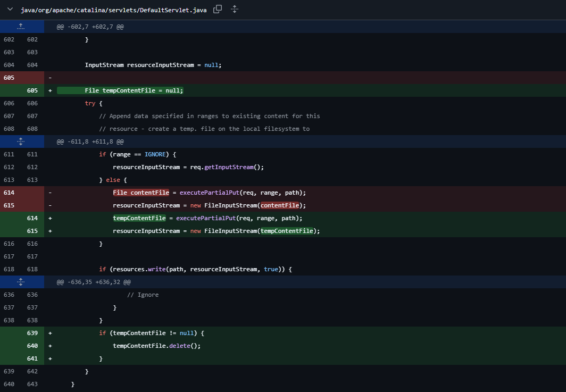Click 'if (range == IGNORE) {' line
566x392 pixels.
pos(138,154)
